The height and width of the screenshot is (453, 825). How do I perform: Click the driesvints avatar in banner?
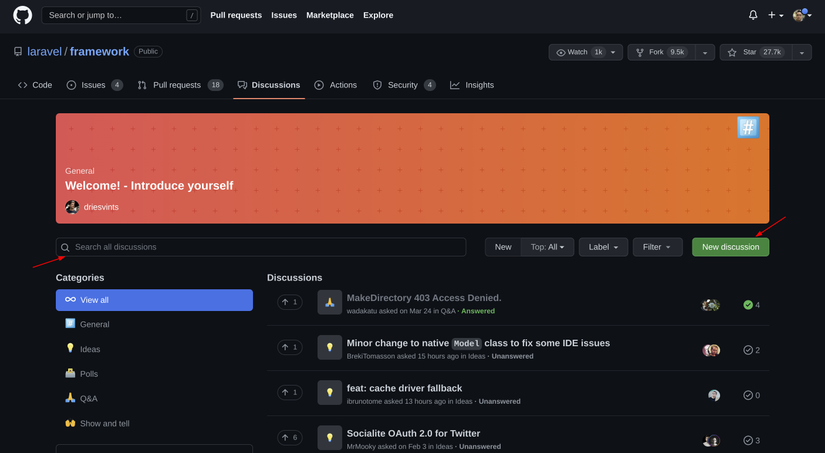coord(72,207)
